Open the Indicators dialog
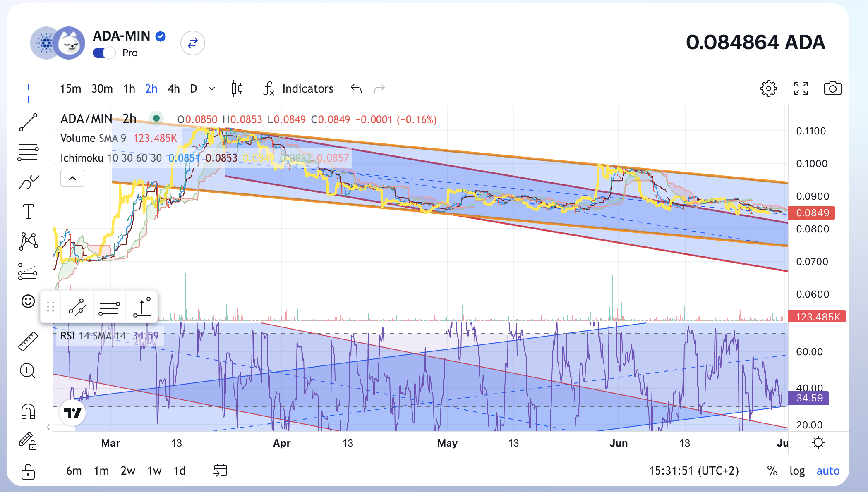The width and height of the screenshot is (868, 492). [x=298, y=88]
